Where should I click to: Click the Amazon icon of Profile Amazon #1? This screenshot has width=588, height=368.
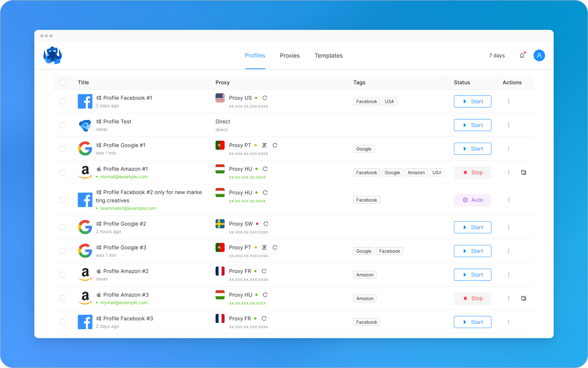click(x=85, y=172)
